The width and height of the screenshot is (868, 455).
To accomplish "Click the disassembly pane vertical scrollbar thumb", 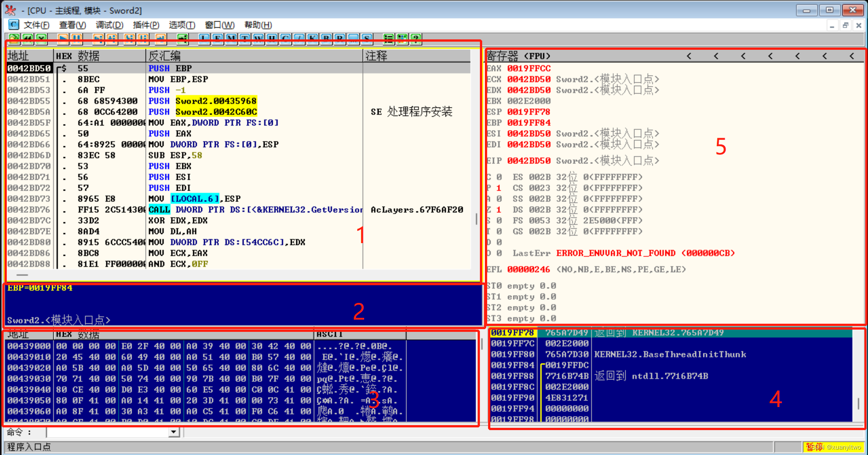I will pyautogui.click(x=476, y=219).
